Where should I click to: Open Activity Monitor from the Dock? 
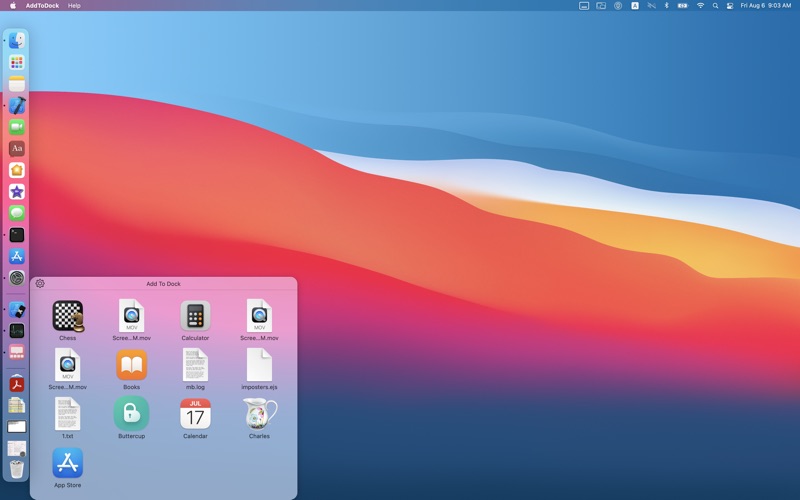[17, 331]
